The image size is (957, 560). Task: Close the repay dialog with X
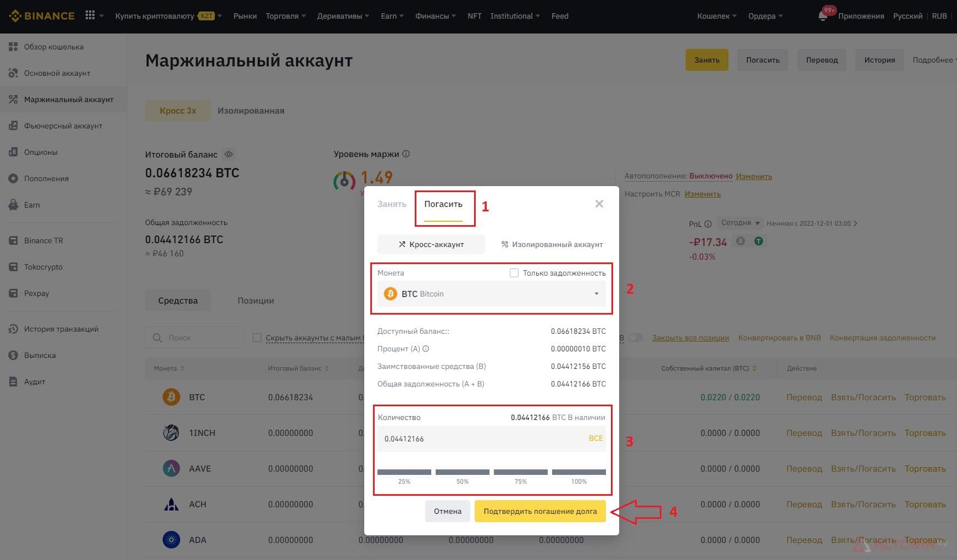(599, 204)
